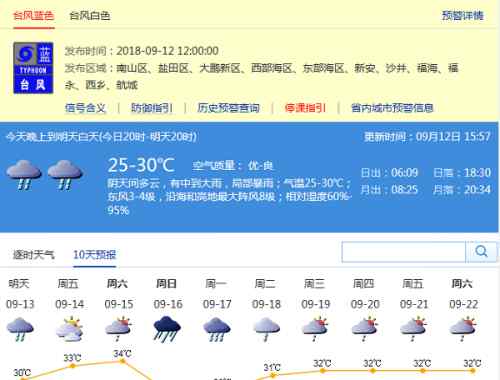Click the 09-20 sun shower icon

point(365,329)
